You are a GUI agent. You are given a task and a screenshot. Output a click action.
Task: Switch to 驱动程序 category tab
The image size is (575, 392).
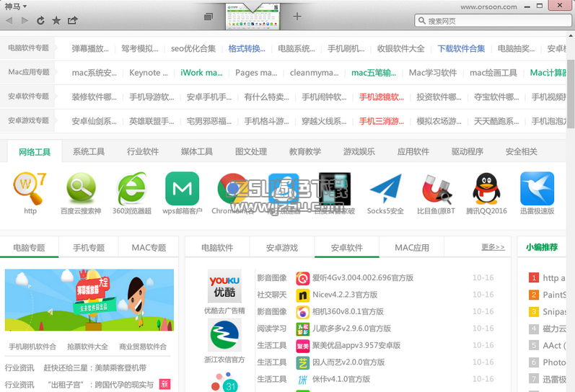point(468,151)
